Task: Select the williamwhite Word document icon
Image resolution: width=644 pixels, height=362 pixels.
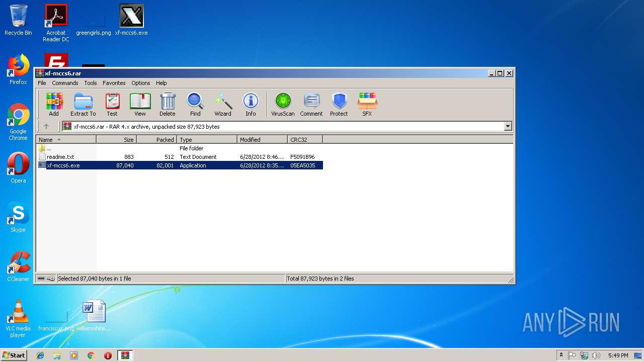Action: coord(94,316)
